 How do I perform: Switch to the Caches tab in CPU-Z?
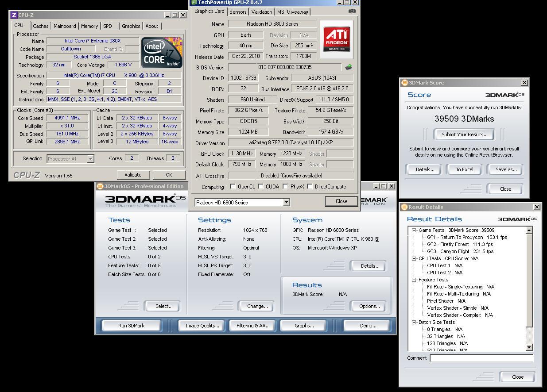tap(41, 26)
